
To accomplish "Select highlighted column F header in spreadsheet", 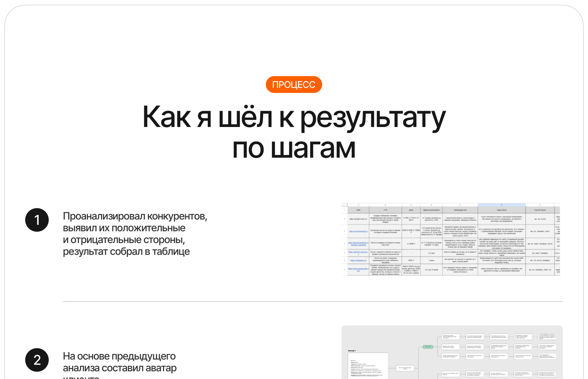I will 501,205.
